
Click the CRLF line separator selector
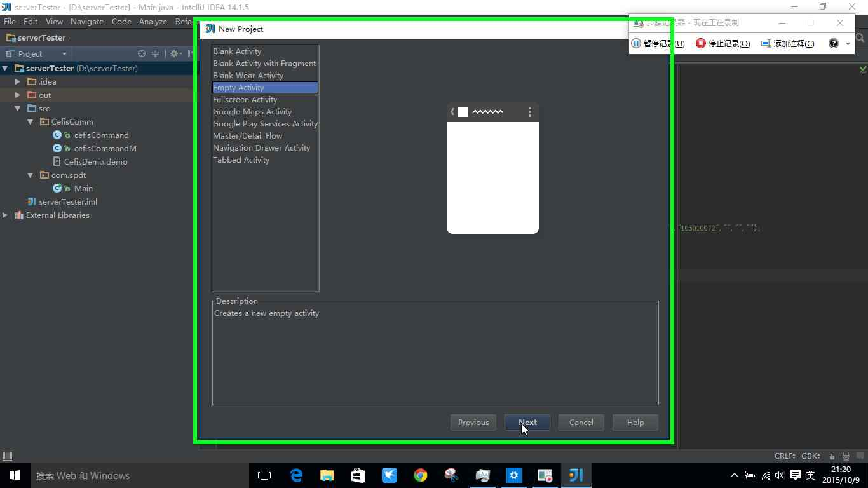point(785,456)
